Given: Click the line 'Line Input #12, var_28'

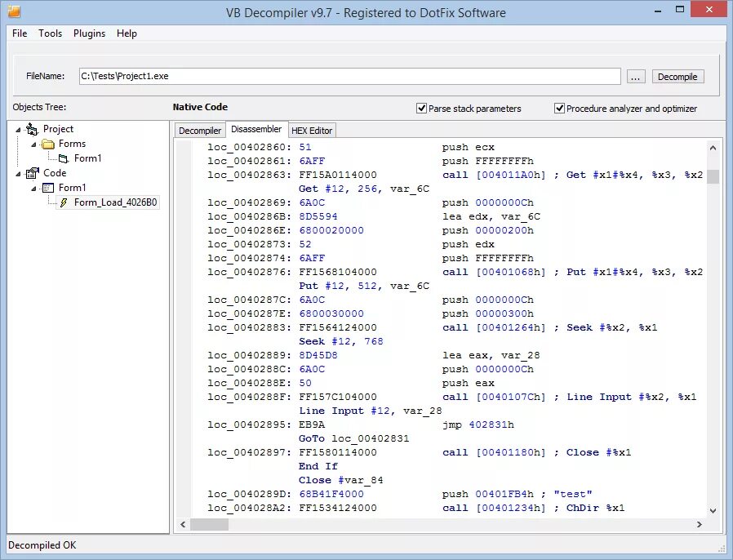Looking at the screenshot, I should pyautogui.click(x=371, y=411).
